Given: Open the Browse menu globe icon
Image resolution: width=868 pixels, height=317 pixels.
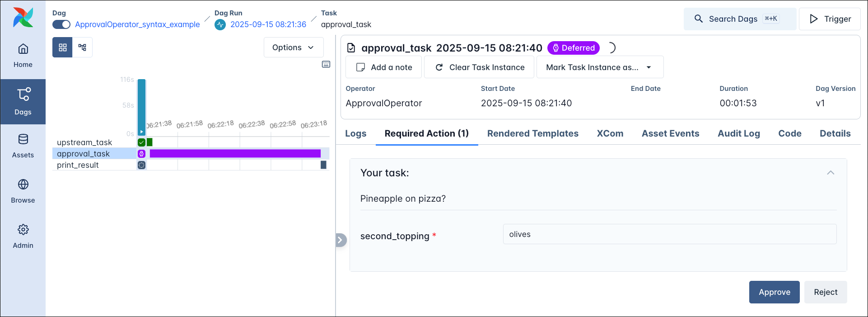Looking at the screenshot, I should coord(23,191).
